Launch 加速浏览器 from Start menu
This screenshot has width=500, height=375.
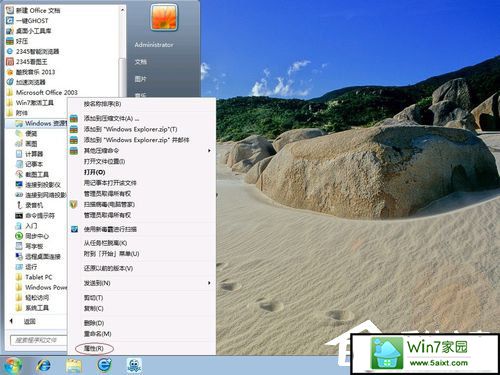(26, 82)
